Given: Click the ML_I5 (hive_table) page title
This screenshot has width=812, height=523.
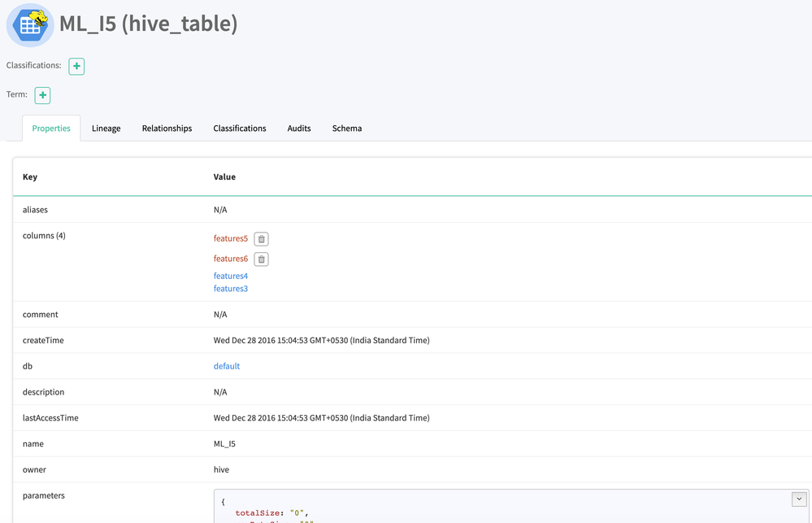Looking at the screenshot, I should coord(148,24).
